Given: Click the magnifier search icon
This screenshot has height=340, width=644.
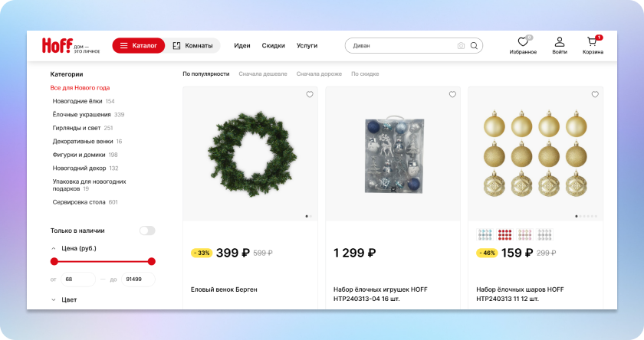Looking at the screenshot, I should point(474,45).
